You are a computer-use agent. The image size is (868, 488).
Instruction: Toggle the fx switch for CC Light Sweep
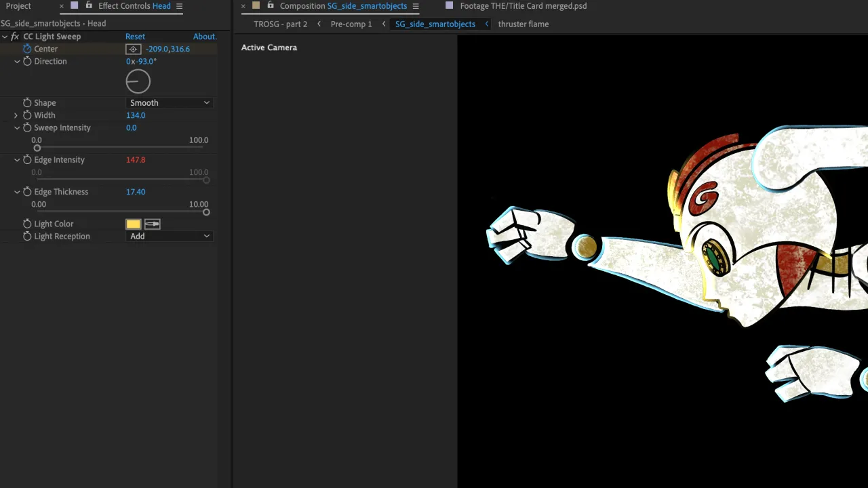(15, 37)
